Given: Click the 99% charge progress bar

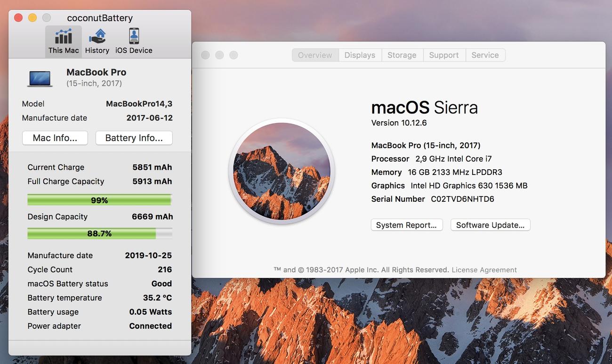Looking at the screenshot, I should click(99, 200).
